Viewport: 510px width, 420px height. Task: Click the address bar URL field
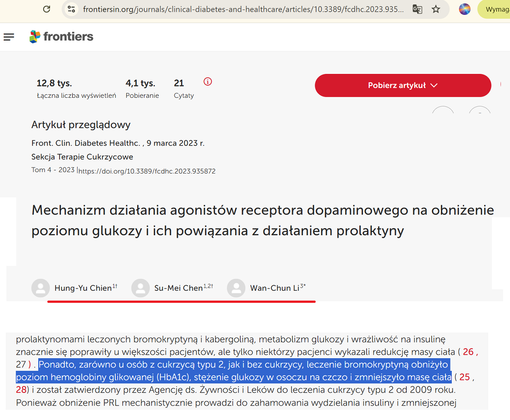coord(244,9)
